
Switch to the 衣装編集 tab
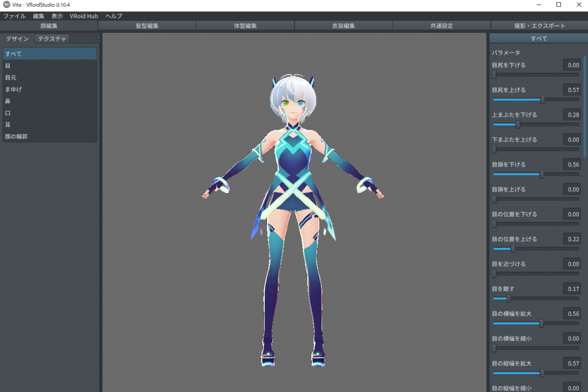[x=343, y=26]
